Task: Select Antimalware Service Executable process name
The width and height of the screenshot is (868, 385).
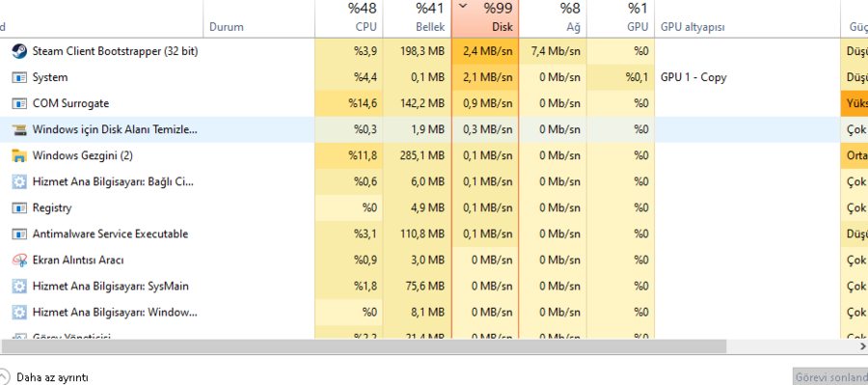Action: pyautogui.click(x=110, y=234)
